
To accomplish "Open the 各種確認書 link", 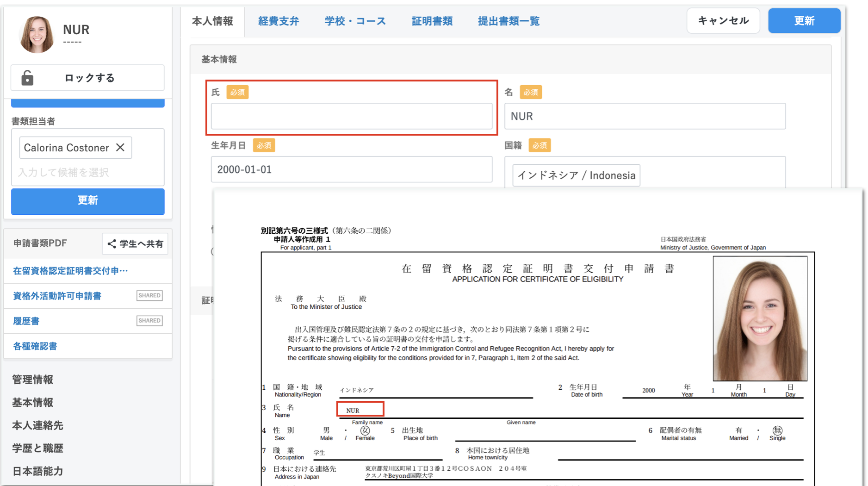I will [x=35, y=346].
